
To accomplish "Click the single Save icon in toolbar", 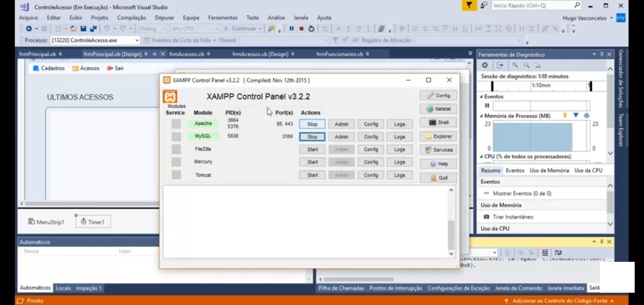I will (83, 29).
